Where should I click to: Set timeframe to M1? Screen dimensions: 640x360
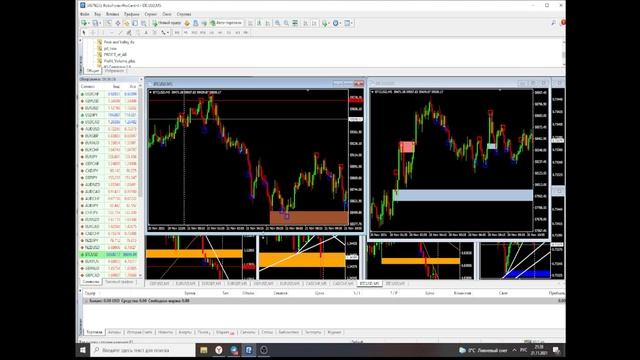pyautogui.click(x=177, y=33)
